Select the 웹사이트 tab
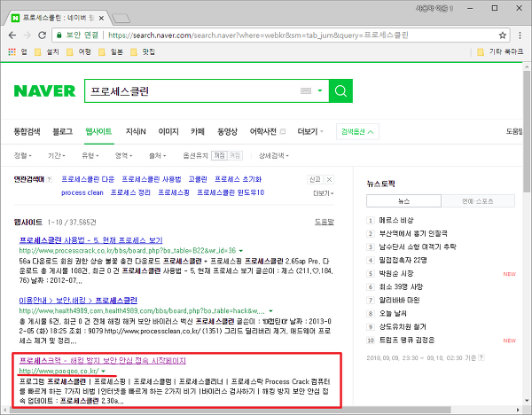This screenshot has height=415, width=532. pos(98,131)
